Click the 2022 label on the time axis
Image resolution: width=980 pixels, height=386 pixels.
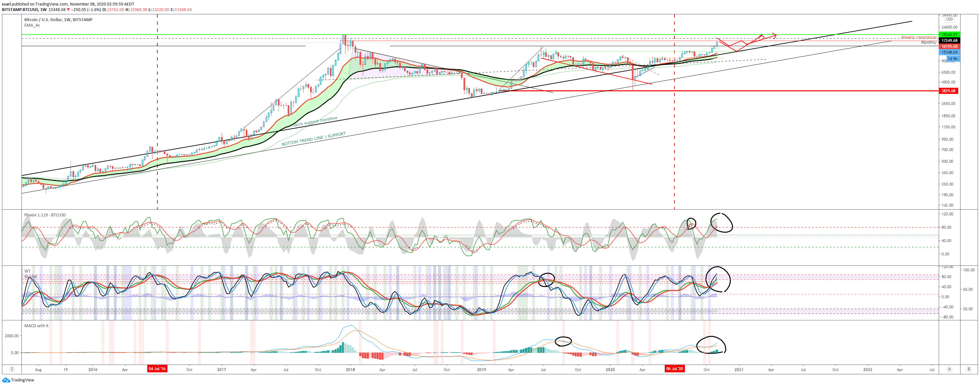tap(868, 370)
